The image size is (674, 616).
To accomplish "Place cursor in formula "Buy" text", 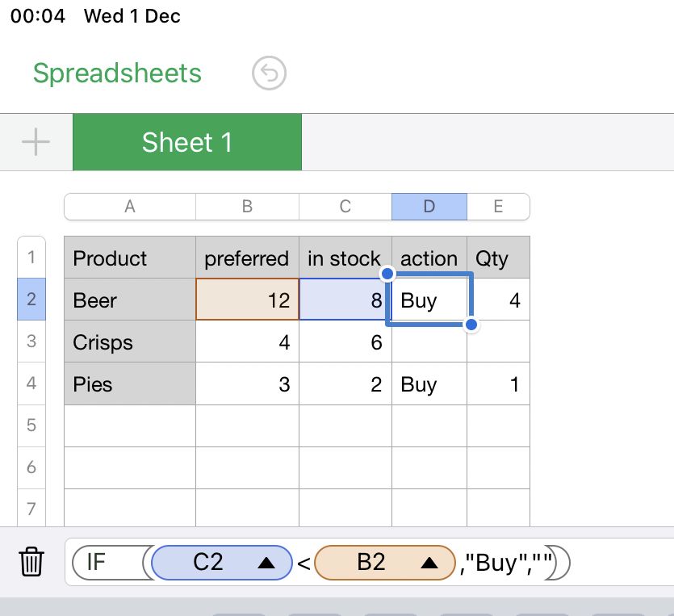I will point(496,563).
